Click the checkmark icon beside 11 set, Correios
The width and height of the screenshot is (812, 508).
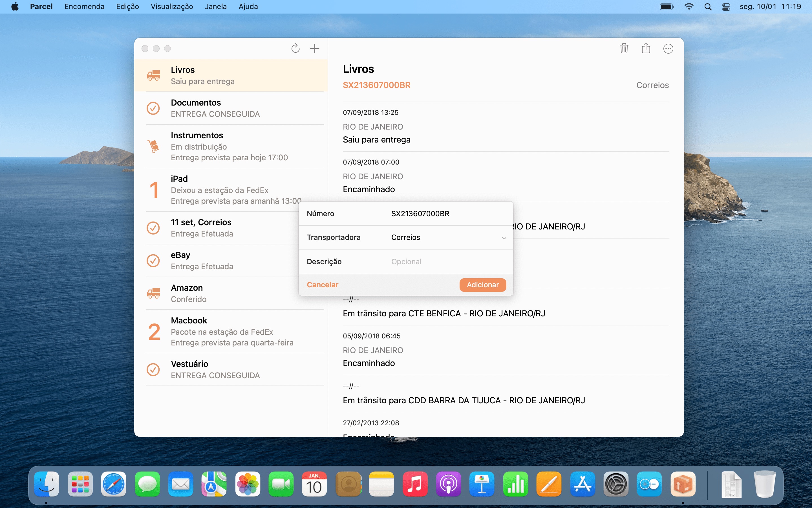tap(153, 228)
